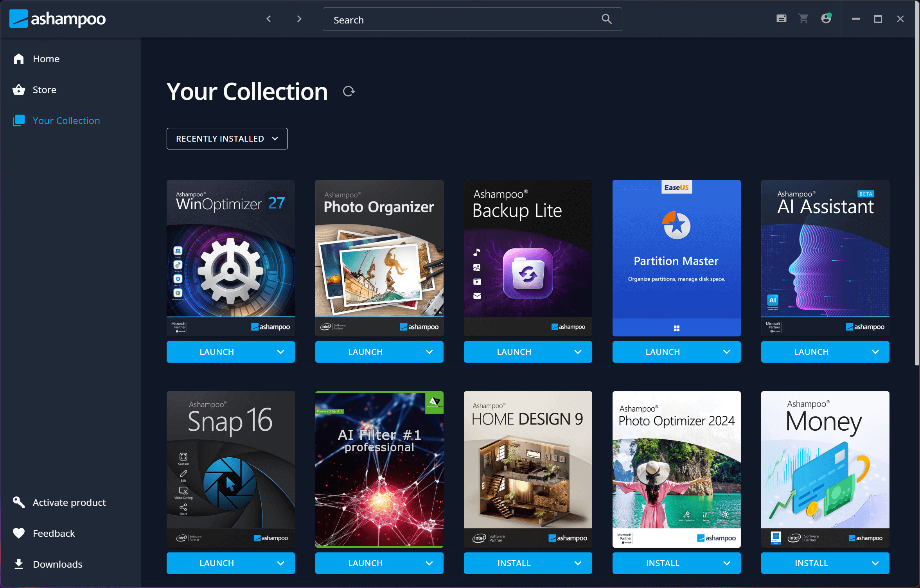Install Ashampoo Money

811,563
